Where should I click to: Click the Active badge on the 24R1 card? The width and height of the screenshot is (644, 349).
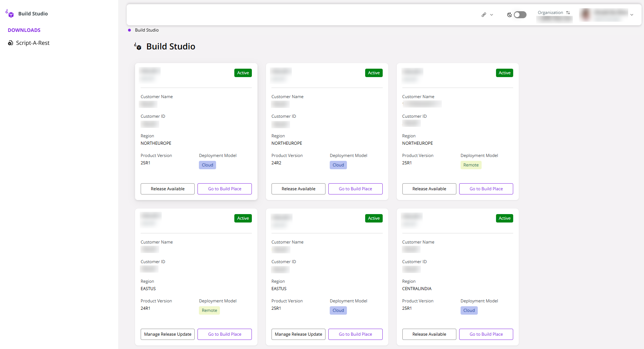[243, 218]
